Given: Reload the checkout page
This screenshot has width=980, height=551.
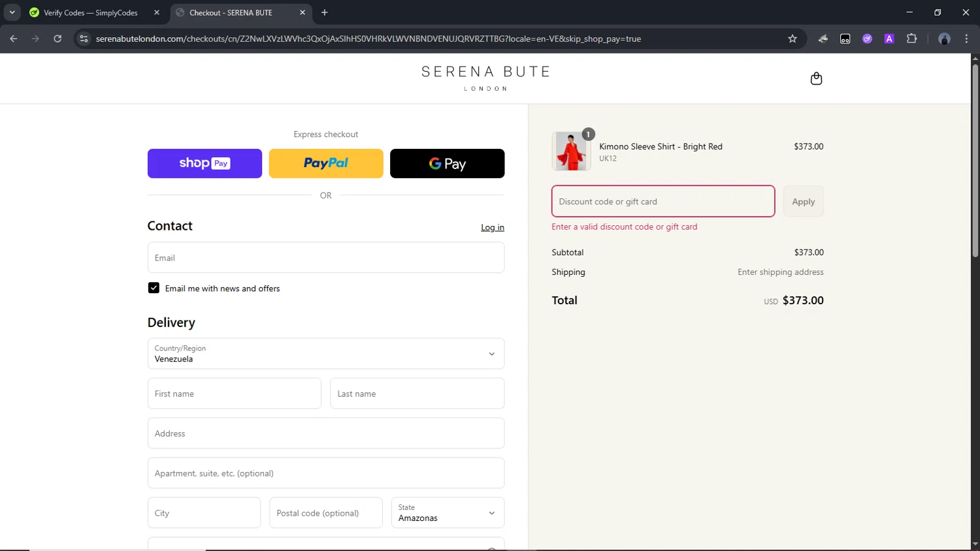Looking at the screenshot, I should point(57,39).
